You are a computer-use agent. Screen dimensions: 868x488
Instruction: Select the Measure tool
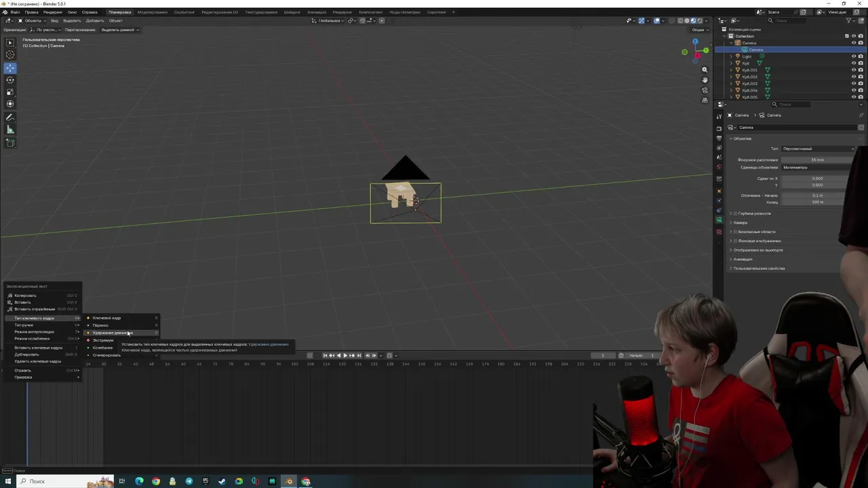(x=10, y=130)
